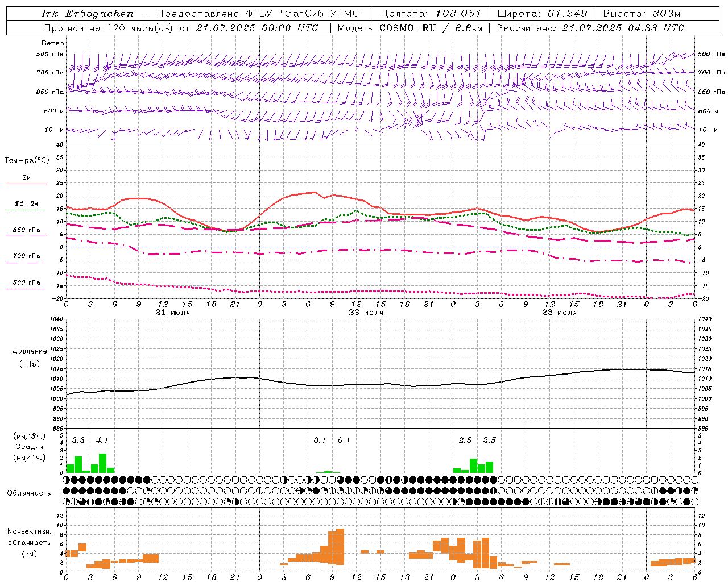Click the (мм/3ч.) precipitation unit label

[30, 436]
